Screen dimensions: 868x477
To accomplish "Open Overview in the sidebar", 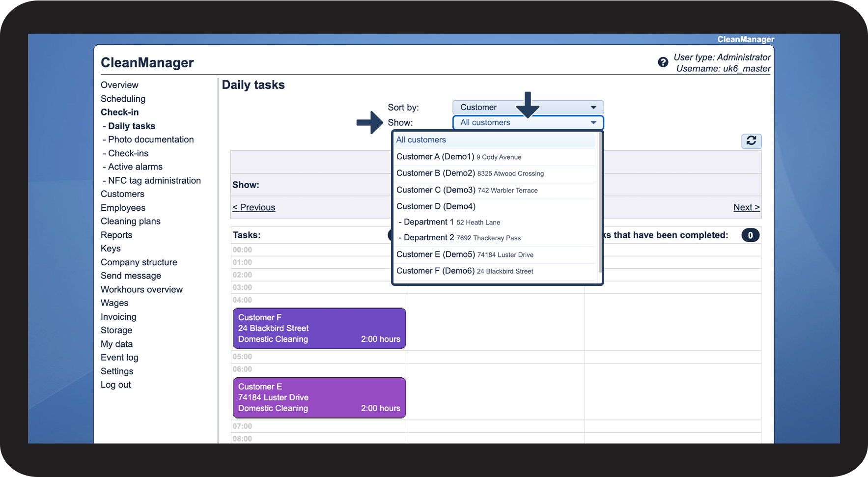I will [x=119, y=85].
